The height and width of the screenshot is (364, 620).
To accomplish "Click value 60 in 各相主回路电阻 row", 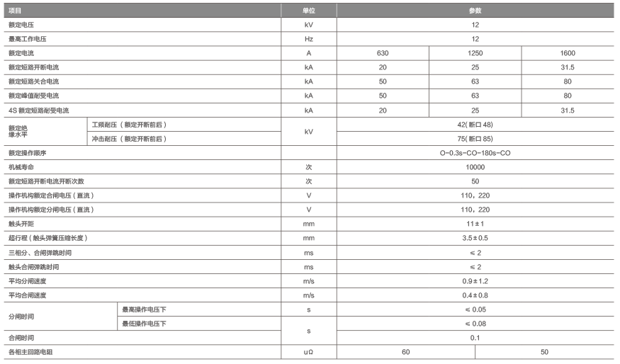I will pos(406,353).
